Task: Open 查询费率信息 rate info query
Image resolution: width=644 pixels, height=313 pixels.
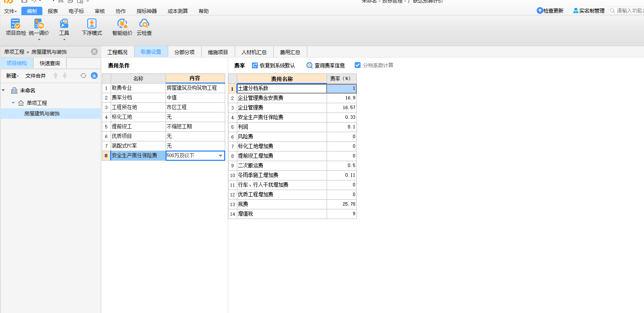Action: click(326, 65)
